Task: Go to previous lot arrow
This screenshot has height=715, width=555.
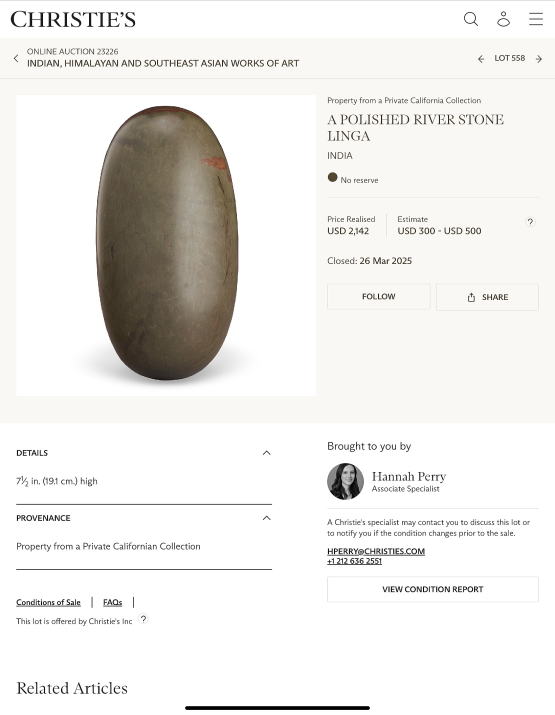Action: pos(481,59)
